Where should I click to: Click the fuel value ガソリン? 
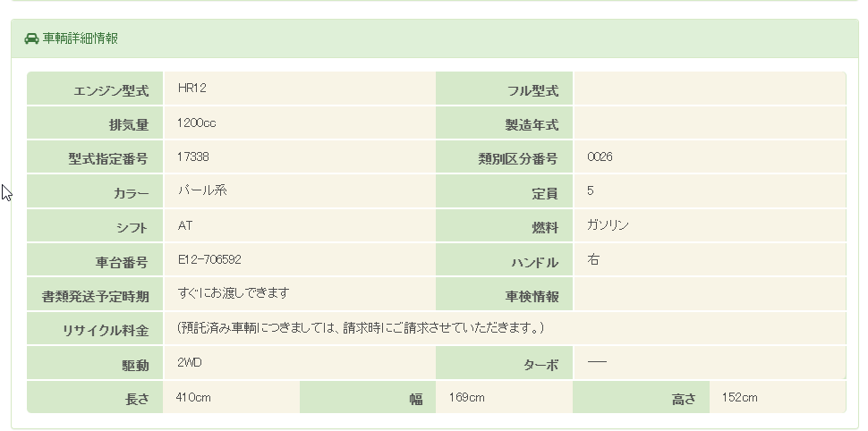pos(608,225)
